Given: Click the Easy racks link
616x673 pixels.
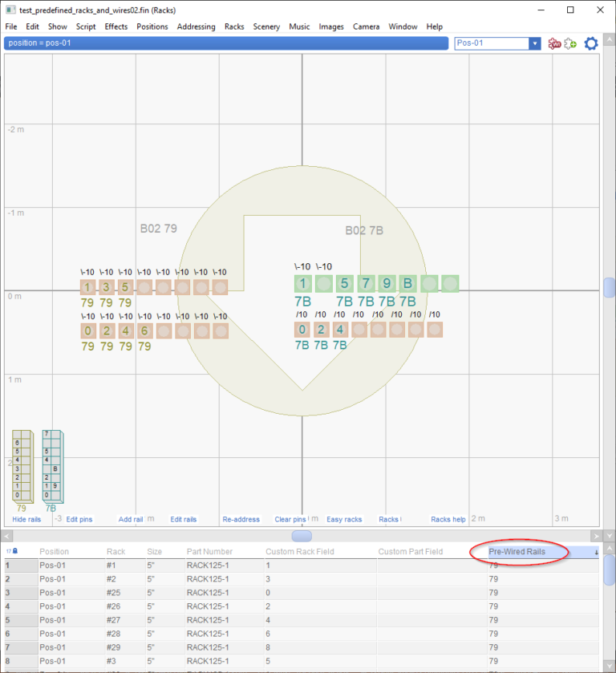Looking at the screenshot, I should pyautogui.click(x=344, y=520).
